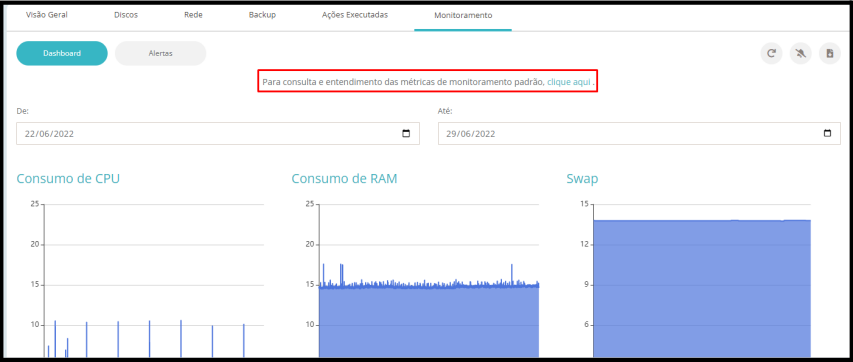Click the 'De:' label
The image size is (853, 362).
coord(22,111)
